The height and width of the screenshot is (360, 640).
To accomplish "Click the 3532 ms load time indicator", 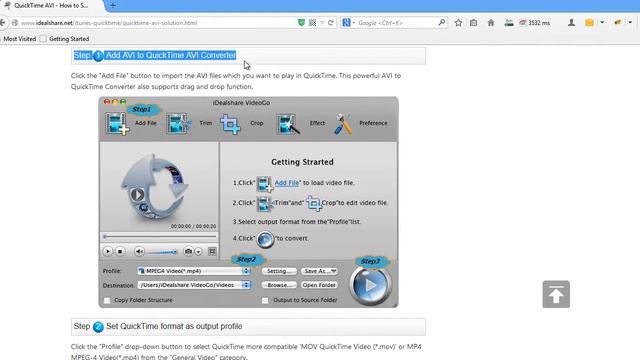I will (534, 23).
